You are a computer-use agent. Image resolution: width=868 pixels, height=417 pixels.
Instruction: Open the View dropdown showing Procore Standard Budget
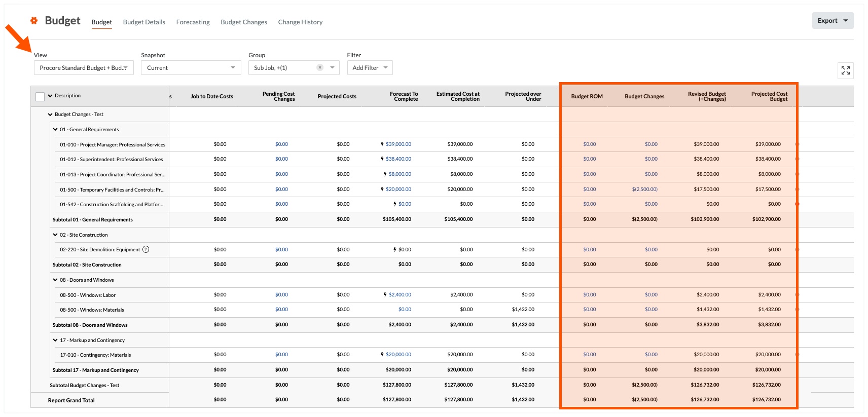click(84, 68)
